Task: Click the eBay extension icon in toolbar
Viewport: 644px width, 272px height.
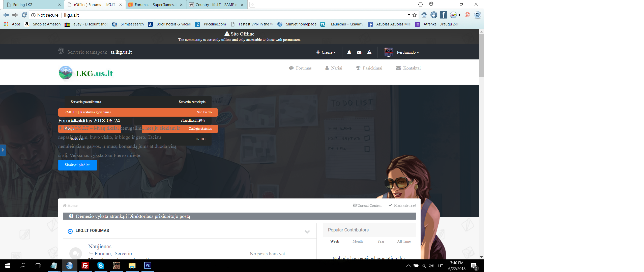Action: tap(453, 15)
